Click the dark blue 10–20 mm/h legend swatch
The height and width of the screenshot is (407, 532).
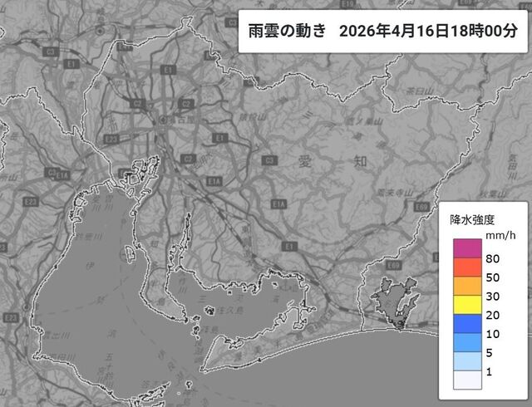467,324
